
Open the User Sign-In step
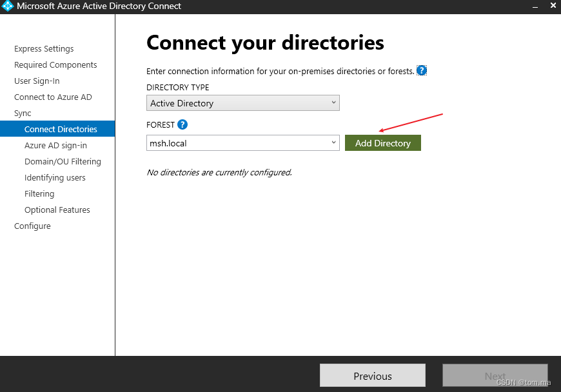coord(37,81)
